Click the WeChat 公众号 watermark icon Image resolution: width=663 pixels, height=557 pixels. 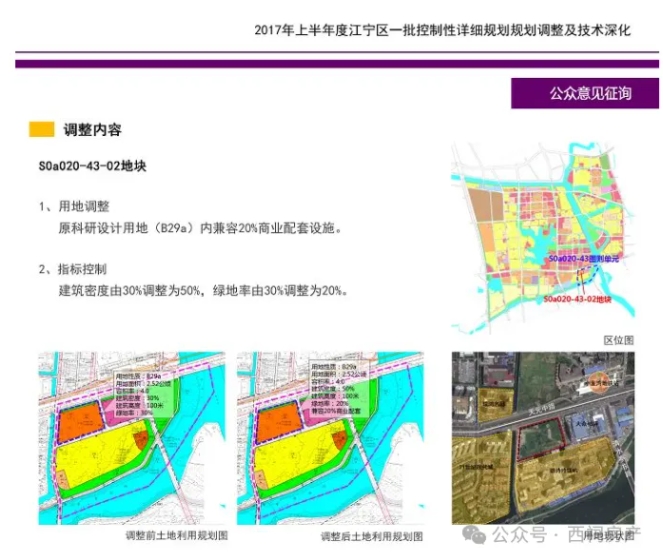coord(474,533)
